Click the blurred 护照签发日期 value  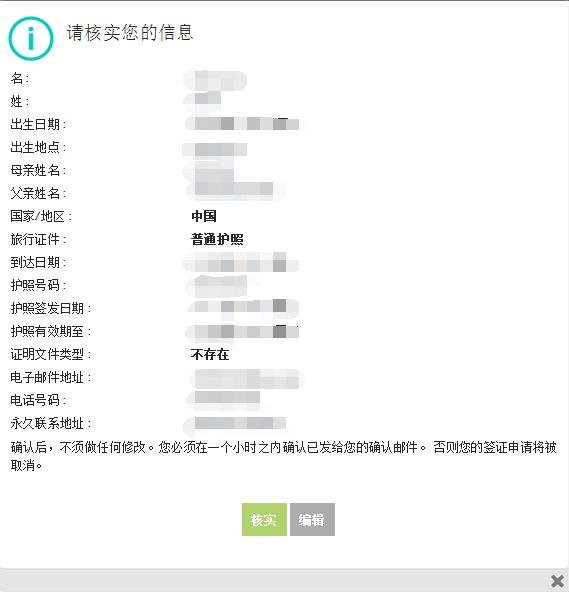(244, 308)
